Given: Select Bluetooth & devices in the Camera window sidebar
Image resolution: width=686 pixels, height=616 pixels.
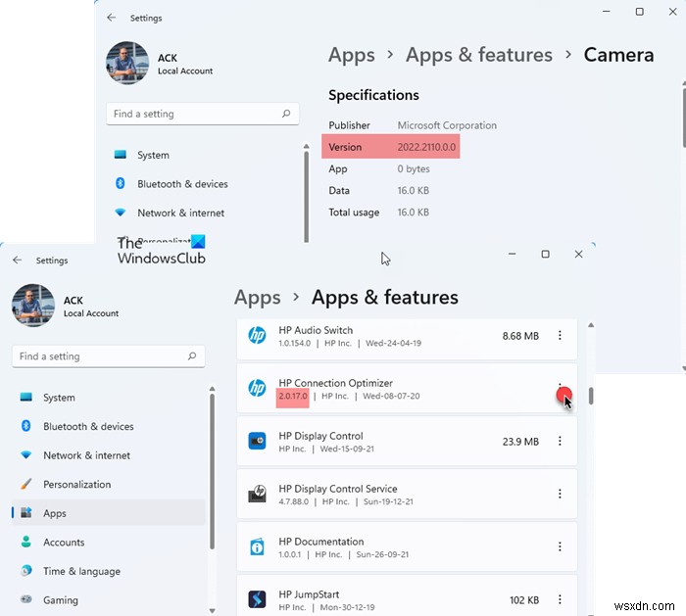Looking at the screenshot, I should point(182,183).
